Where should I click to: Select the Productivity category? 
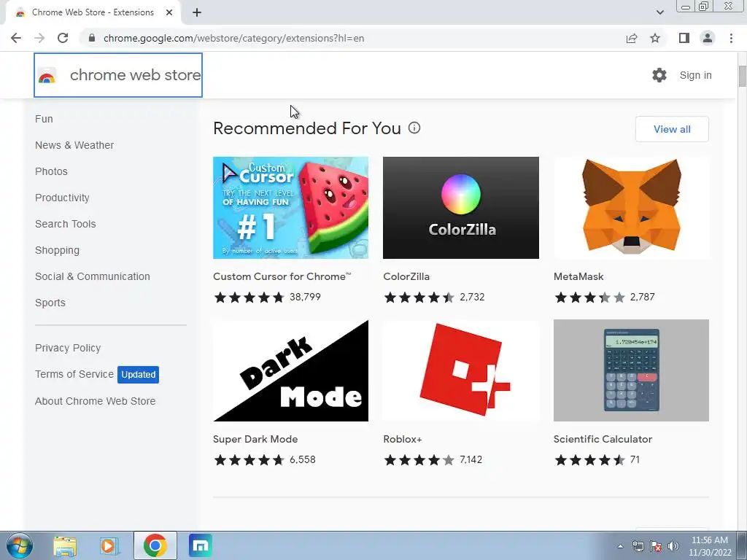pyautogui.click(x=62, y=198)
